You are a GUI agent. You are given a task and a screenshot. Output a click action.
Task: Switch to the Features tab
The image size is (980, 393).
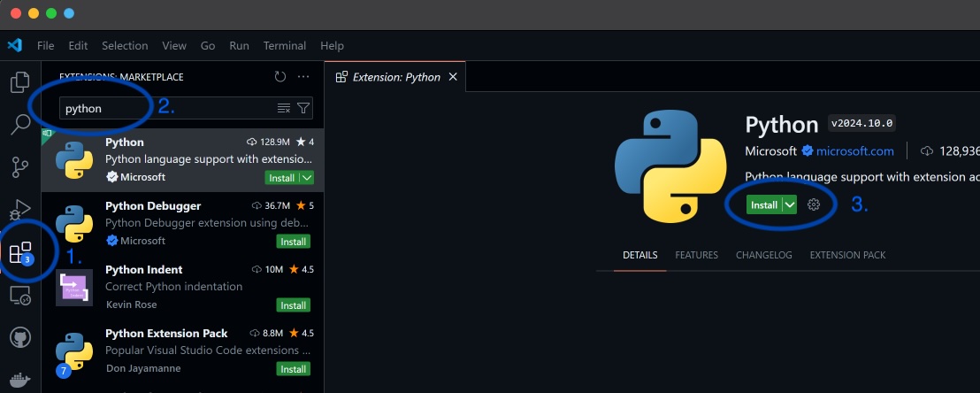point(696,255)
